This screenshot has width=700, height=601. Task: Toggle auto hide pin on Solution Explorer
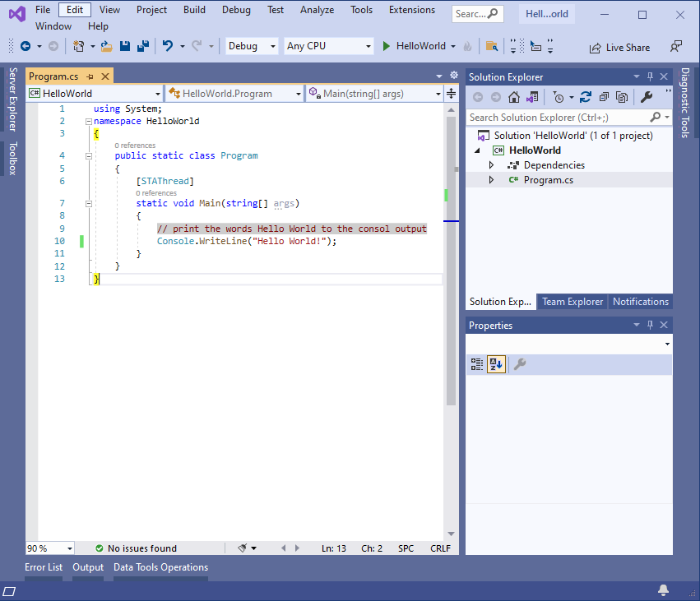point(650,76)
